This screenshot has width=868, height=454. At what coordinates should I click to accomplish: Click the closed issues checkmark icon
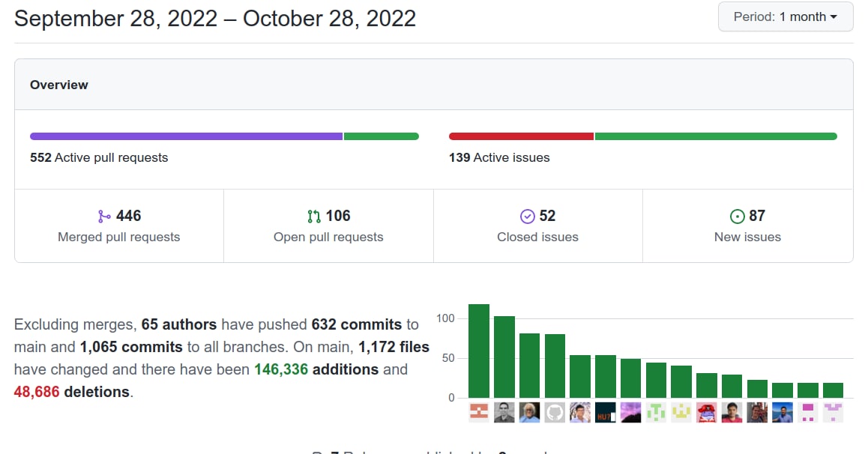click(527, 217)
